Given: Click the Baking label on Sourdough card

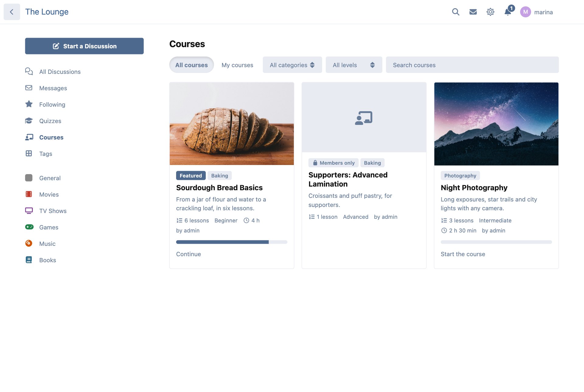Looking at the screenshot, I should [220, 175].
